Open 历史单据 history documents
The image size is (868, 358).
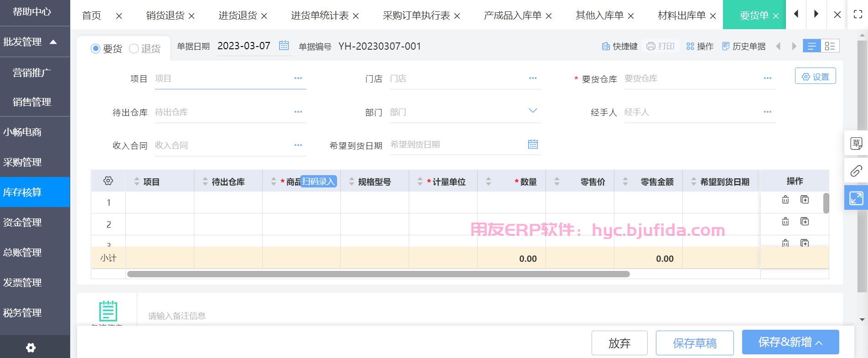pyautogui.click(x=743, y=46)
